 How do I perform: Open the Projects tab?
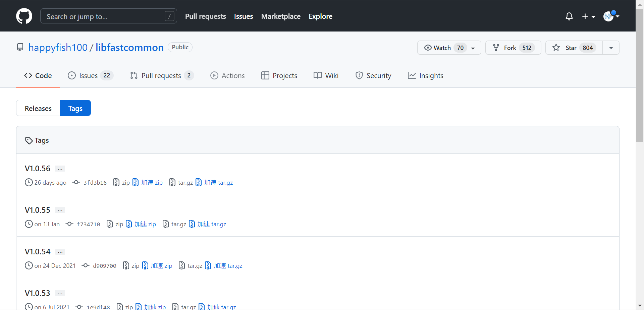coord(279,75)
